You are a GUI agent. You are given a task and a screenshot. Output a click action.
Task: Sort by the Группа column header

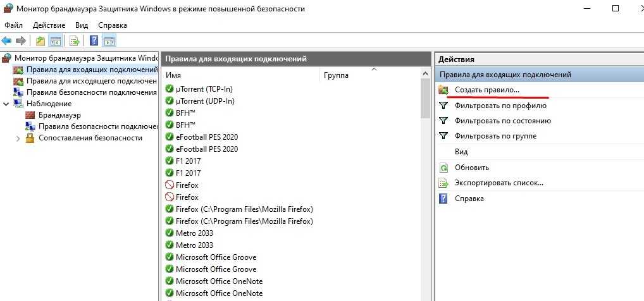point(337,75)
